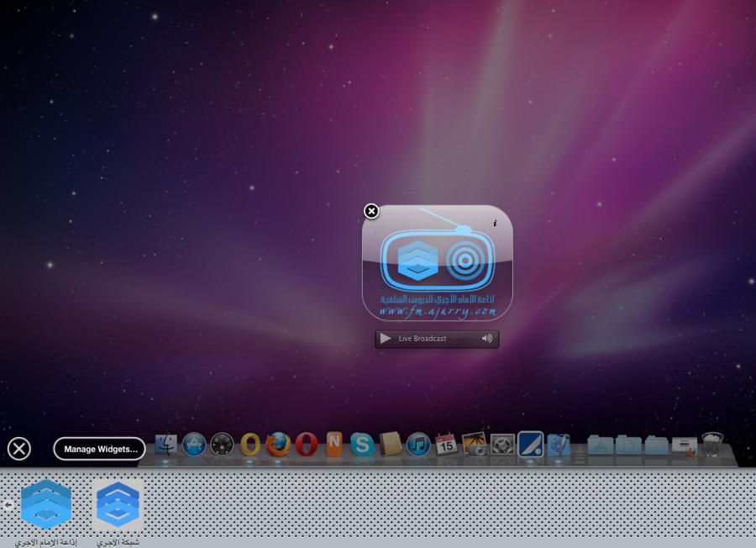Click the Manage Widgets button
This screenshot has height=548, width=756.
[100, 449]
